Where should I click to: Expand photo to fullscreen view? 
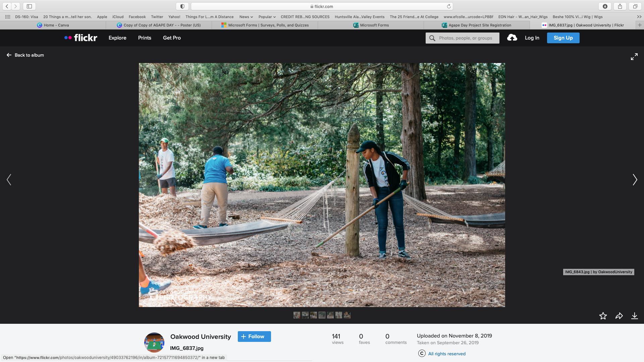pos(634,57)
